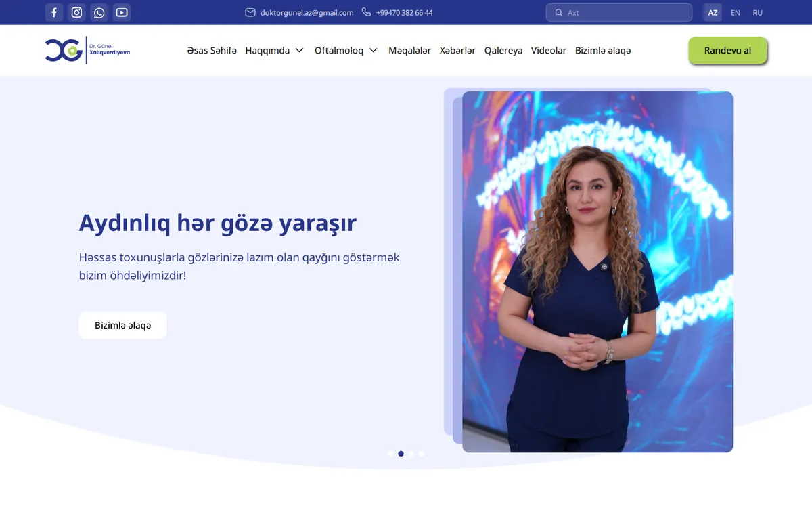
Task: Select the fourth carousel slide dot
Action: 421,454
